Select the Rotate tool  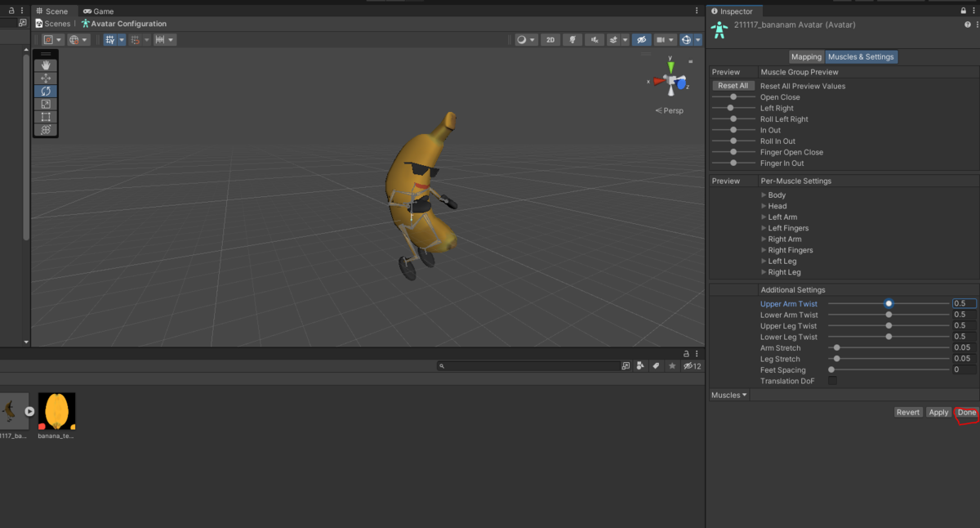click(x=46, y=92)
